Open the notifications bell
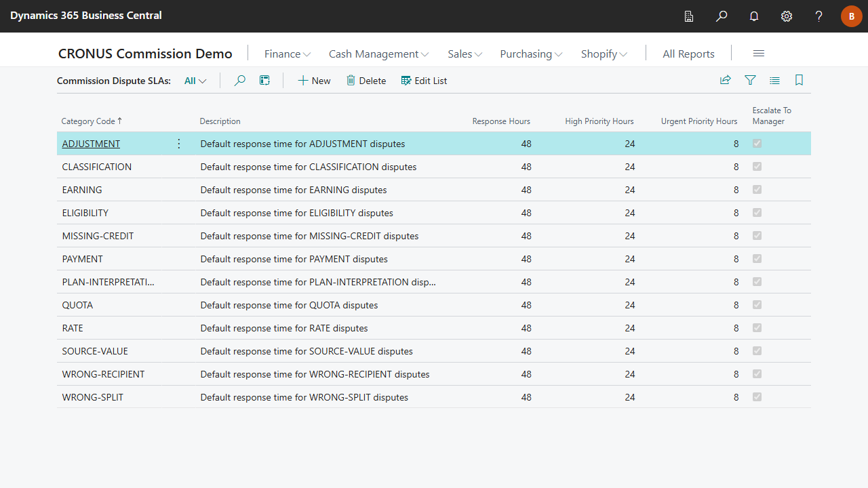The image size is (868, 488). tap(754, 16)
